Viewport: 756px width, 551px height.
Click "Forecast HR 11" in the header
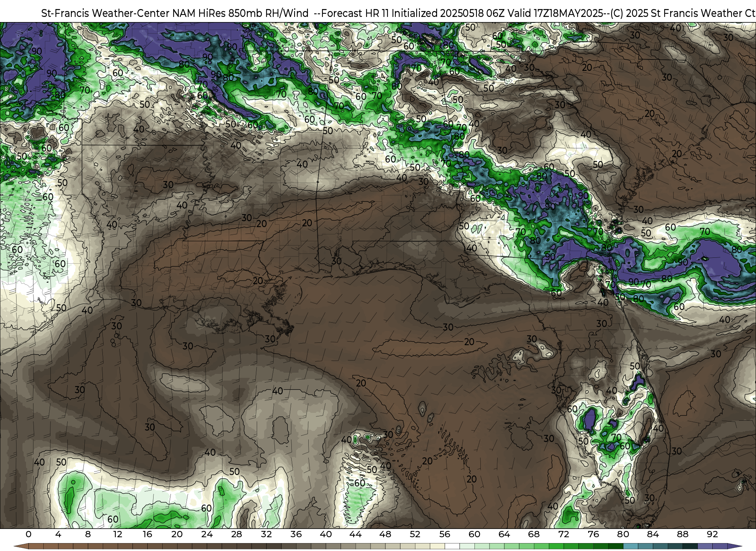click(x=355, y=13)
